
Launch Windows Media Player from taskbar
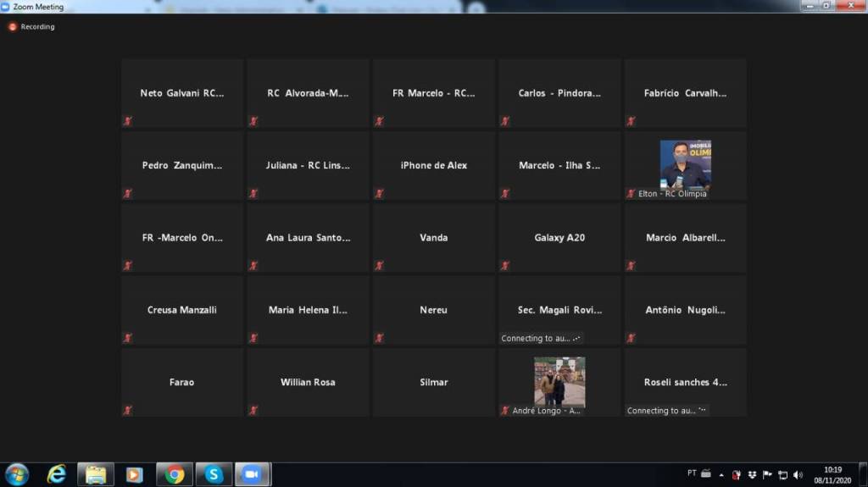pyautogui.click(x=134, y=474)
